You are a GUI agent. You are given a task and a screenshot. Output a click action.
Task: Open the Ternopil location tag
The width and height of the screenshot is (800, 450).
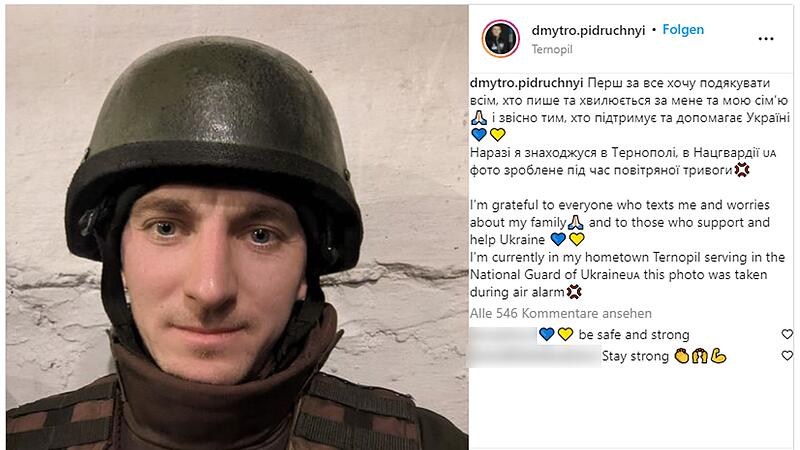pos(552,49)
